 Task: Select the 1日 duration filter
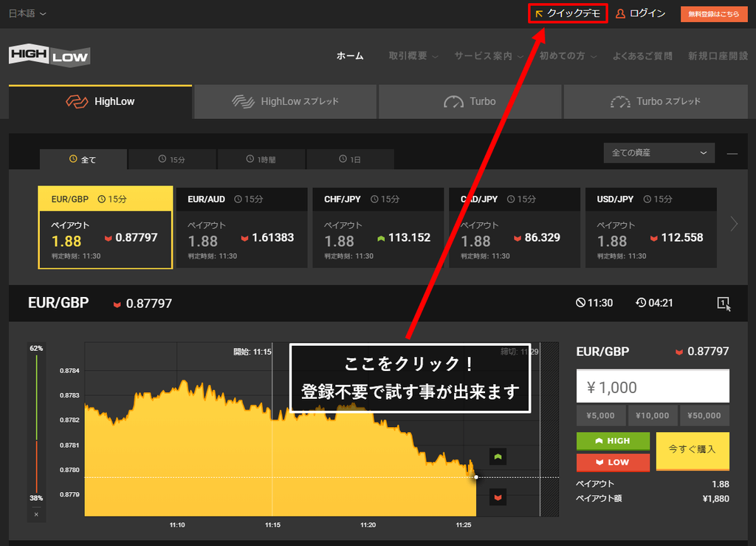(x=350, y=159)
